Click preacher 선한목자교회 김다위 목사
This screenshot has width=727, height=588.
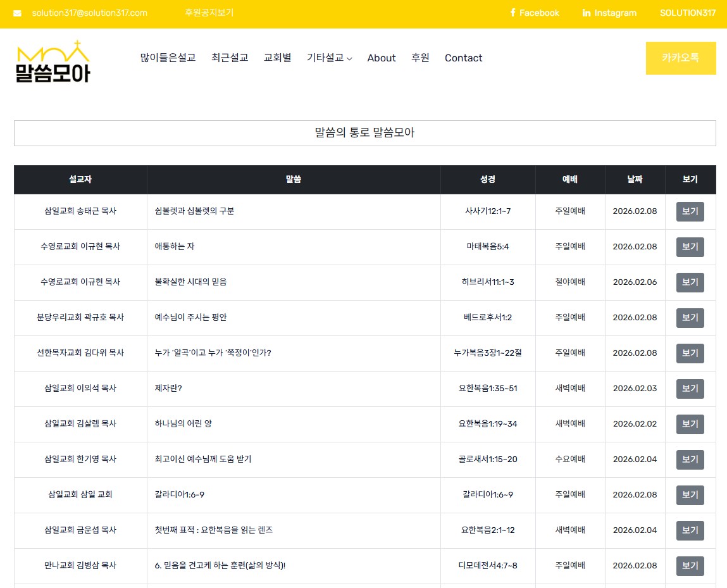pos(80,353)
